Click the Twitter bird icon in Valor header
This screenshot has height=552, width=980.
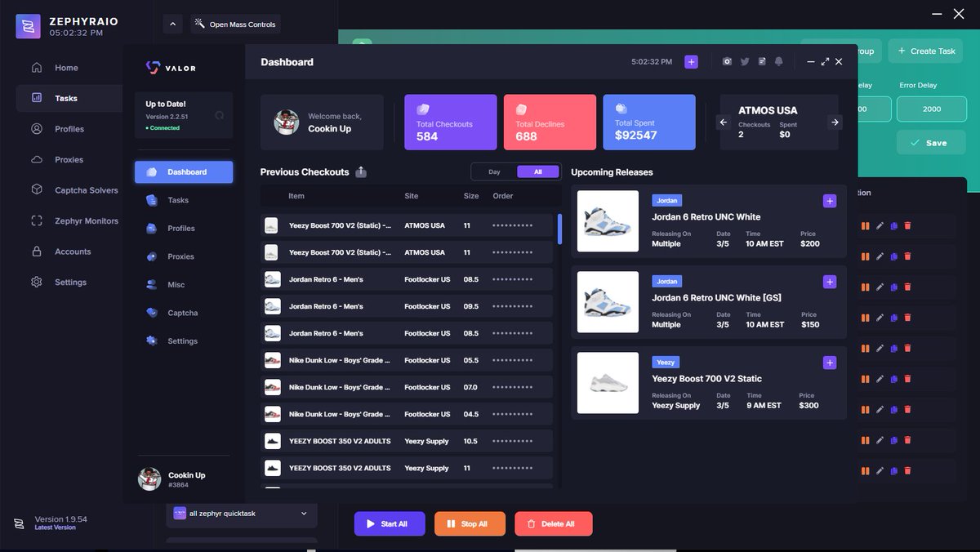tap(745, 62)
